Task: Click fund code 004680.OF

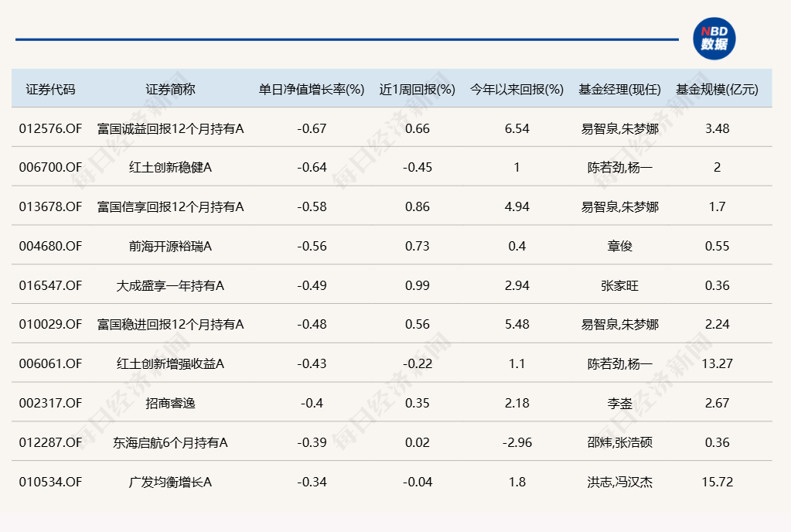Action: click(50, 246)
